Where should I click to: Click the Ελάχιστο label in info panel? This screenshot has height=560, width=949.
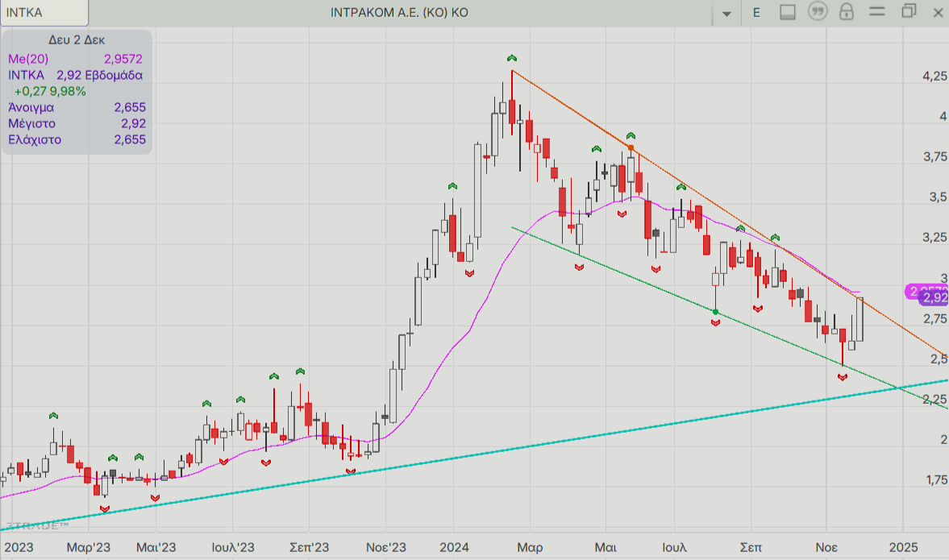coord(35,139)
